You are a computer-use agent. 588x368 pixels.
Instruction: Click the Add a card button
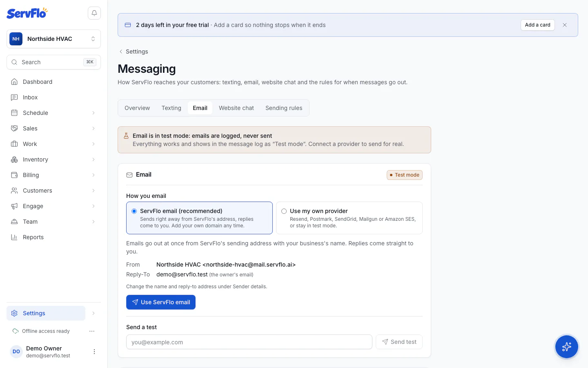[x=538, y=25]
